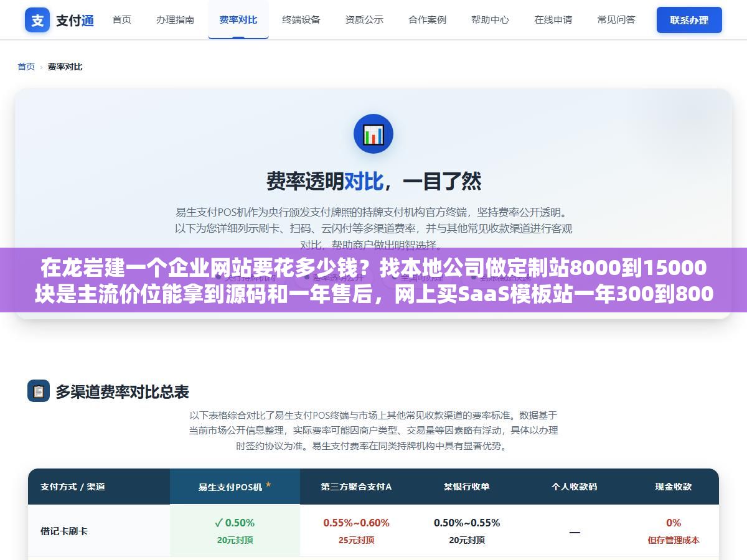Click the 0.55%~0.60% rate cell
Viewport: 747px width, 560px height.
(356, 523)
